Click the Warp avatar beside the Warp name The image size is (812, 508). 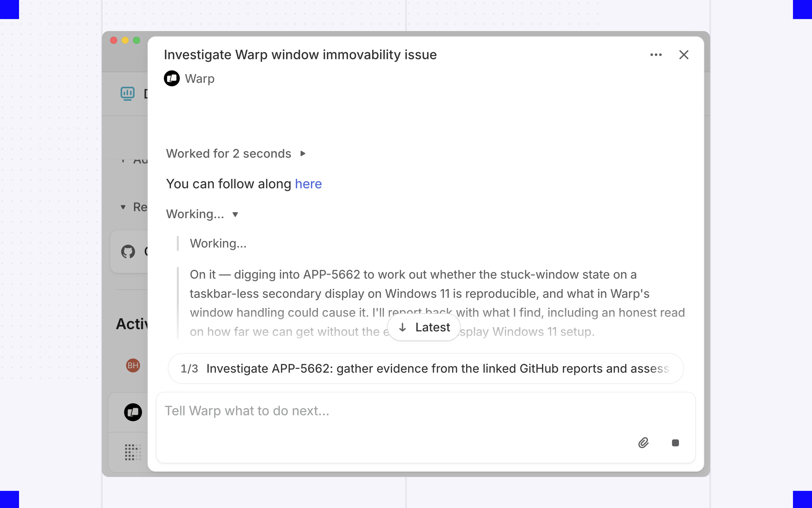(172, 78)
